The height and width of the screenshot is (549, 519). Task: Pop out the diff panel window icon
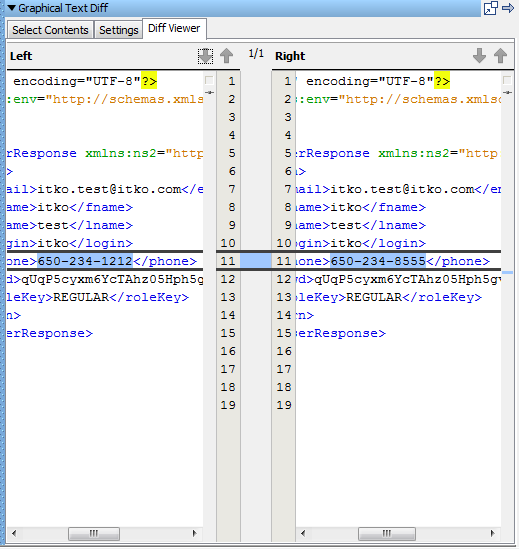[491, 8]
